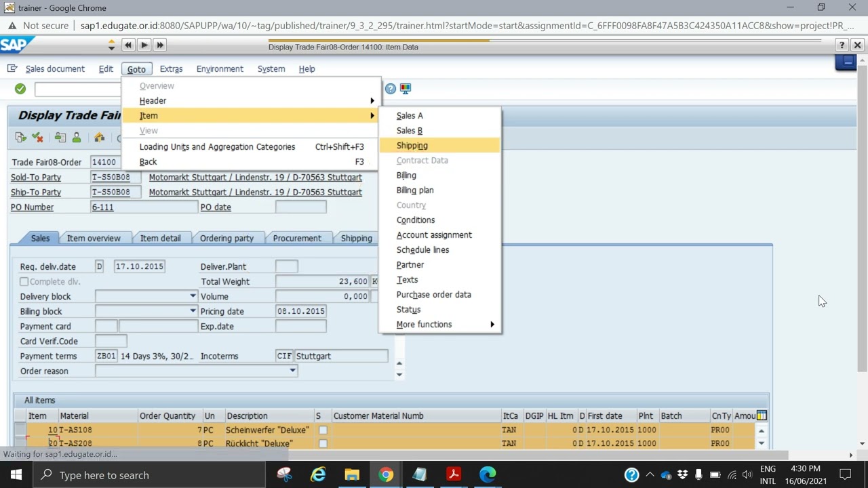Click the menu exit icon left of Sales document
The height and width of the screenshot is (488, 868).
point(12,68)
